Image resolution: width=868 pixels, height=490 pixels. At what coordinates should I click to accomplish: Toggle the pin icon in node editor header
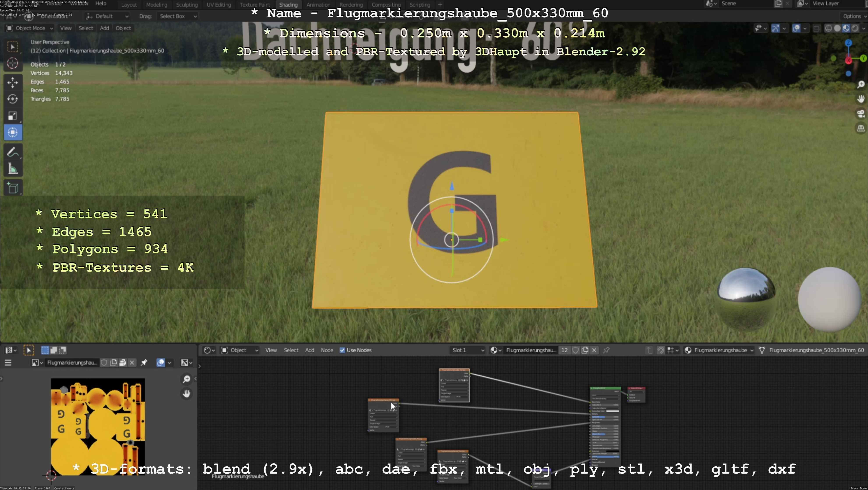606,350
